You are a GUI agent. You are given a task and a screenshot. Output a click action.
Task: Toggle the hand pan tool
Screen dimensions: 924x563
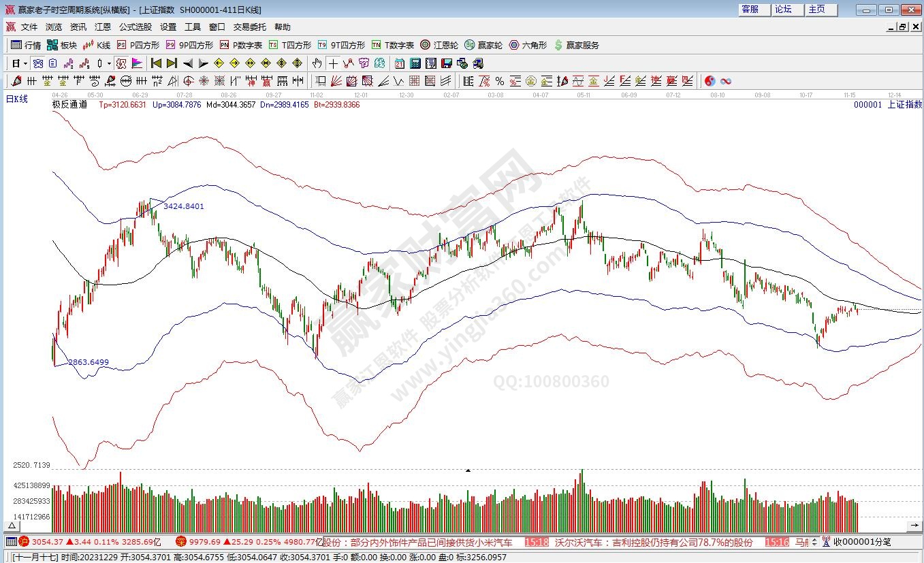tap(317, 63)
